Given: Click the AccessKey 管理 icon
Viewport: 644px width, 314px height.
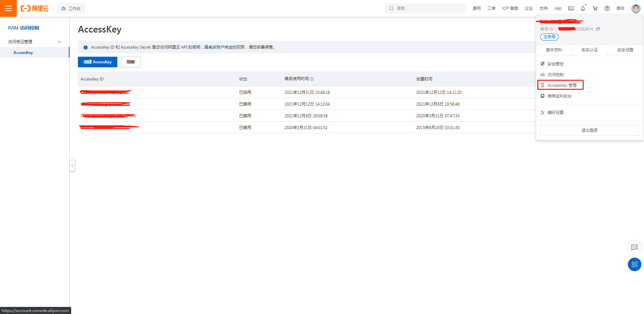Looking at the screenshot, I should 542,85.
